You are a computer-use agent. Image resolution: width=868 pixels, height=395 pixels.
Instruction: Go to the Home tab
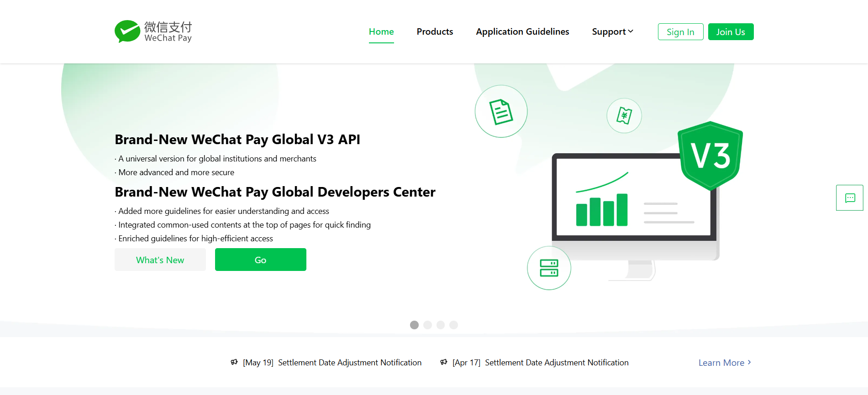[x=381, y=31]
